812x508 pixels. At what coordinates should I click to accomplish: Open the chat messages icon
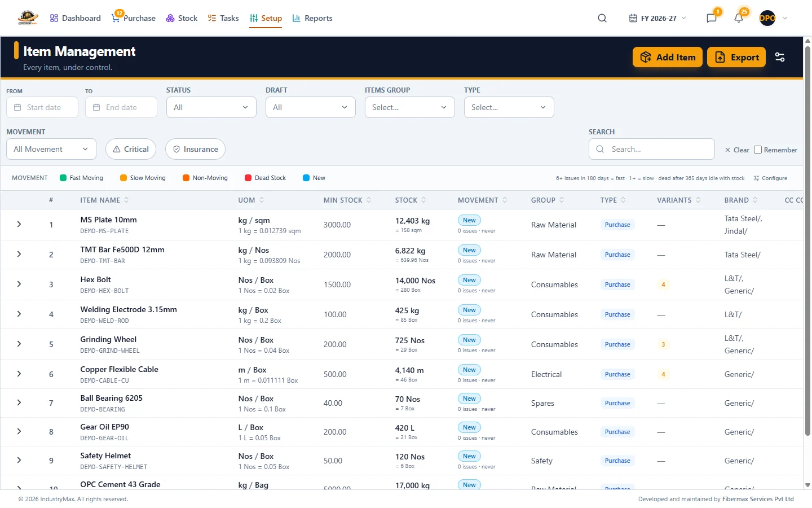pos(712,18)
